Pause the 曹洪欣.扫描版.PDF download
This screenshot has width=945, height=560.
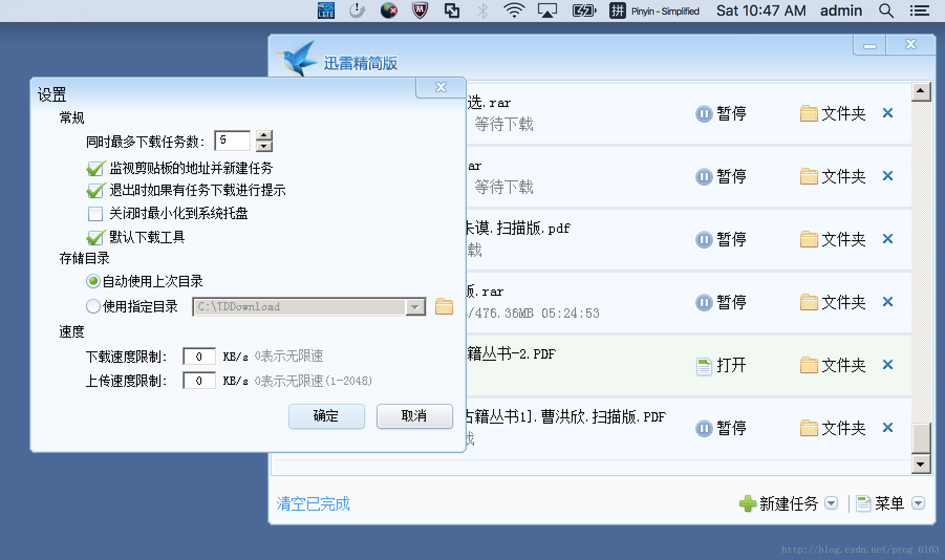click(x=721, y=428)
